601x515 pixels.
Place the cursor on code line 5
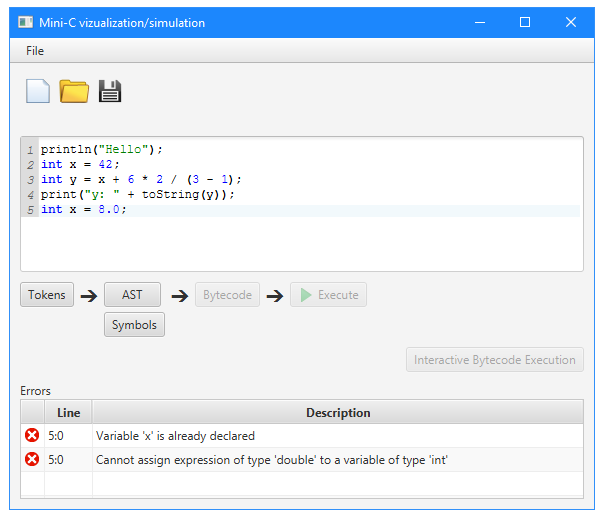click(x=310, y=210)
